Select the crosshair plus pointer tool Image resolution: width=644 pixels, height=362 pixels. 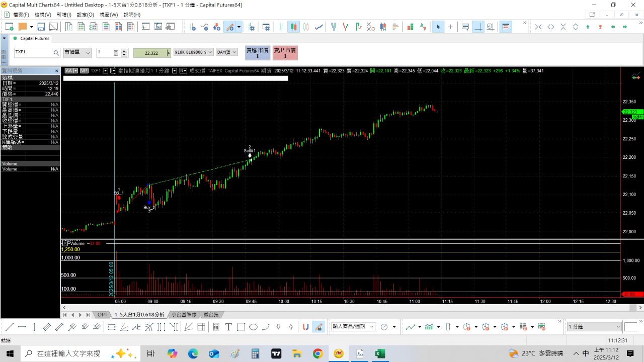(450, 27)
